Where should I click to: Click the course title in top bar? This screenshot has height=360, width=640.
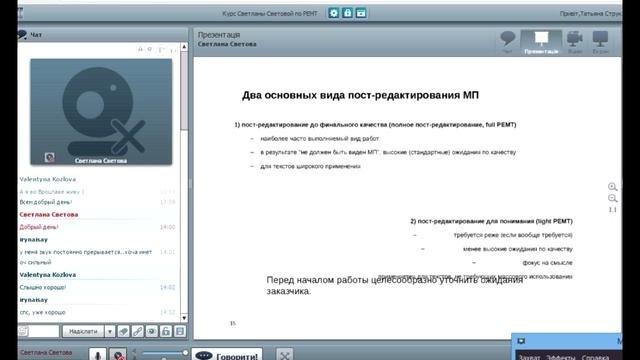(270, 13)
